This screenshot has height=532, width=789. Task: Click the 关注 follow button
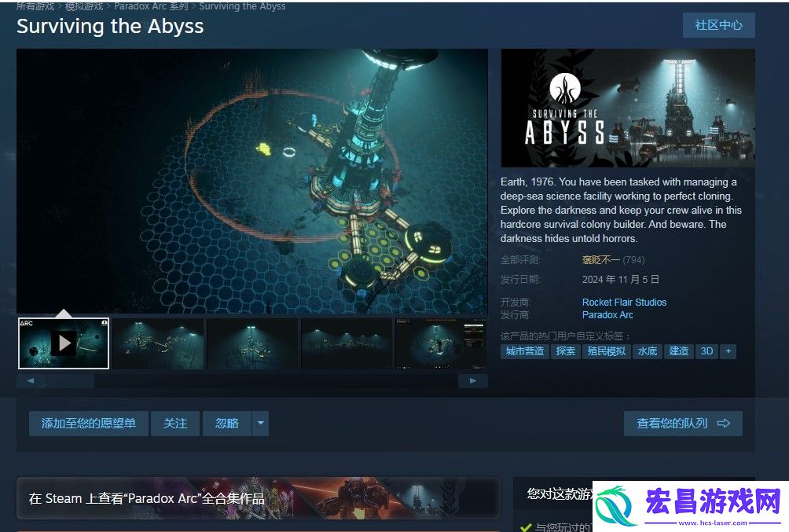coord(175,424)
